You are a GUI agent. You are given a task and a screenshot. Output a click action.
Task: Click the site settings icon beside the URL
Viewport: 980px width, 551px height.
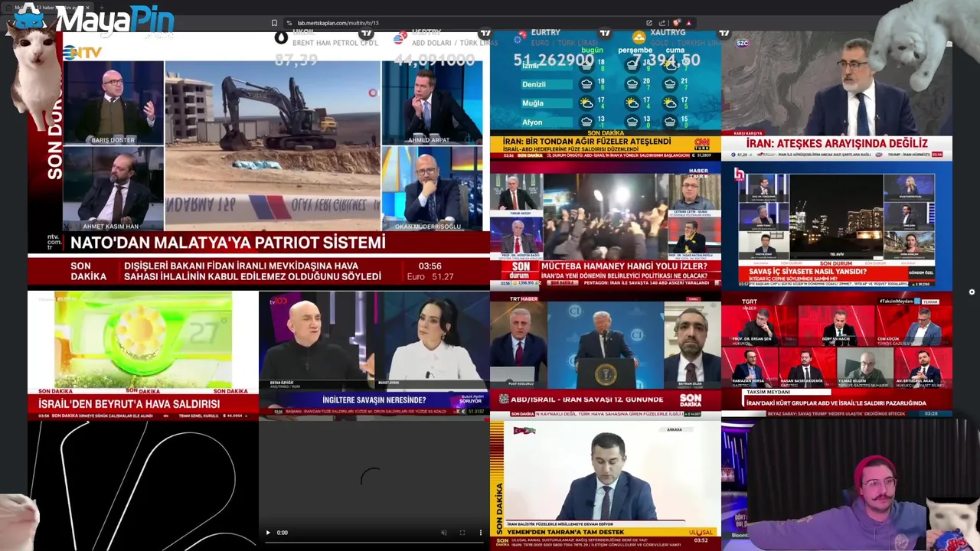[x=289, y=23]
